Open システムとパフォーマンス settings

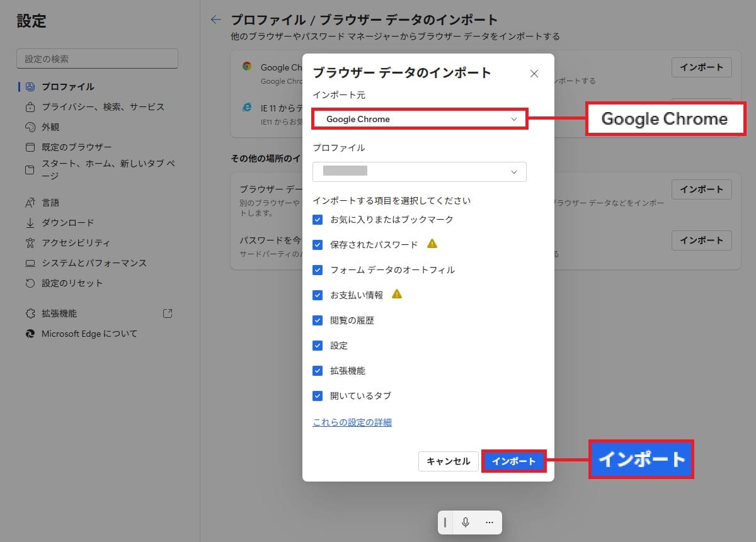pos(94,263)
